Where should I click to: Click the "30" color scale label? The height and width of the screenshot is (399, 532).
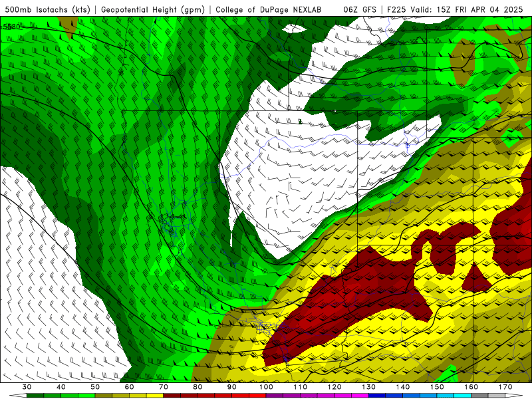coord(27,387)
